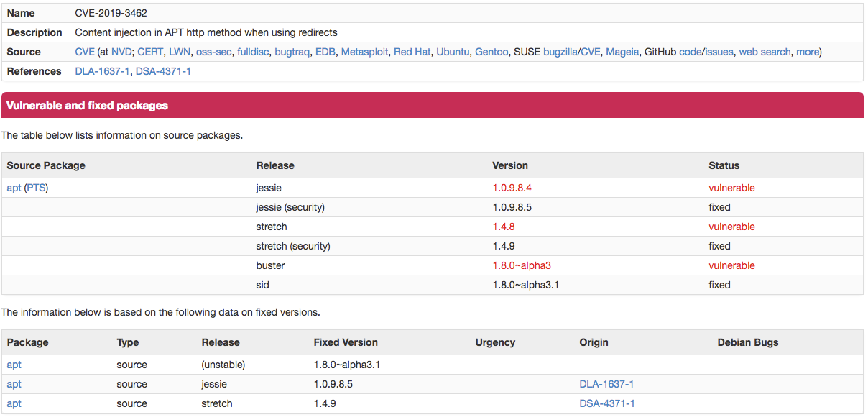868x420 pixels.
Task: Click the bugtraq link
Action: pyautogui.click(x=292, y=52)
